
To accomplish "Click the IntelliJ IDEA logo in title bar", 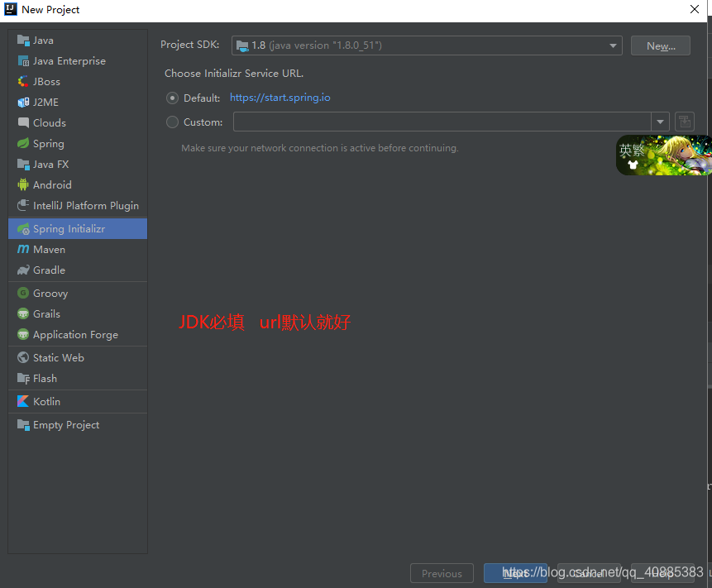I will tap(11, 9).
